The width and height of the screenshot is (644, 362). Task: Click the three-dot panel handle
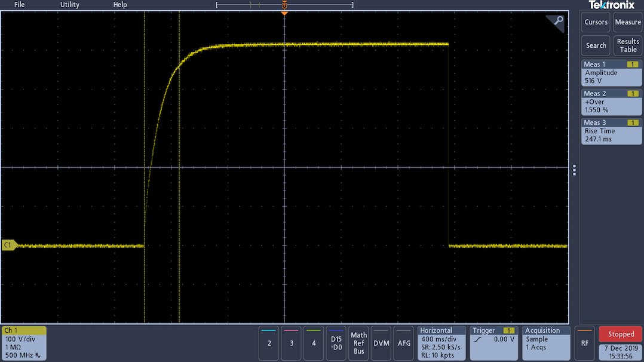(x=574, y=170)
